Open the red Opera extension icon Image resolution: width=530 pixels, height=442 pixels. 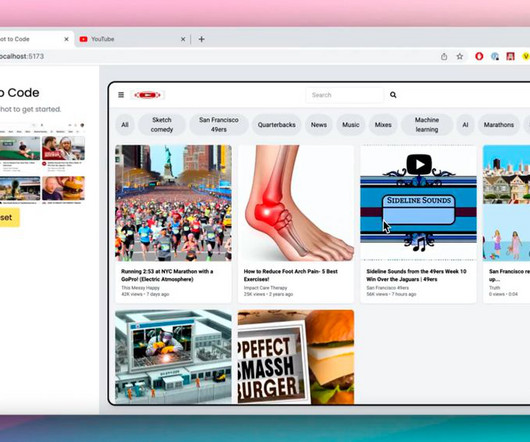point(479,56)
